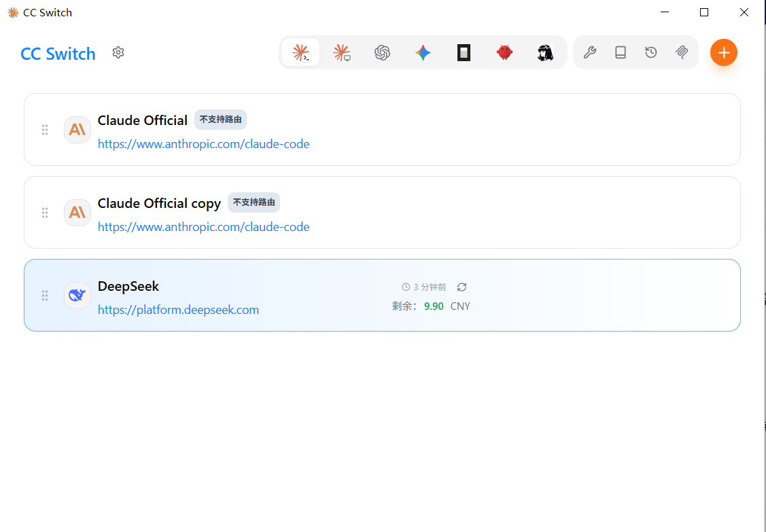This screenshot has width=766, height=532.
Task: Grab the drag handle of Claude Official
Action: coord(45,130)
